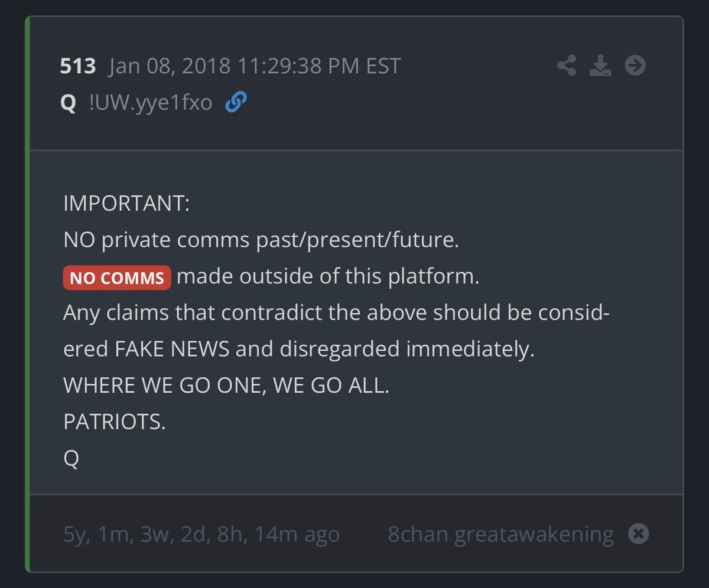Copy the permalink via the blue chain icon
Viewport: 709px width, 588px height.
[236, 103]
